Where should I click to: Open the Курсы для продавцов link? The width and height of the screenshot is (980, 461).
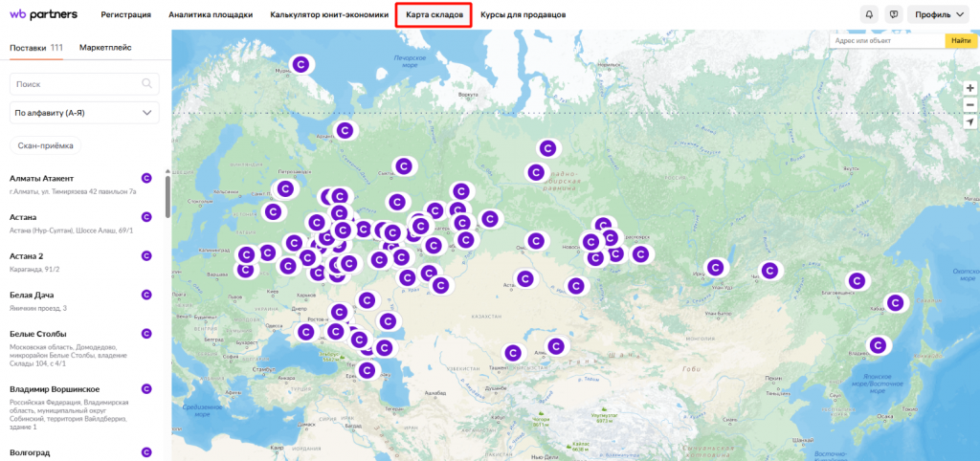tap(523, 15)
